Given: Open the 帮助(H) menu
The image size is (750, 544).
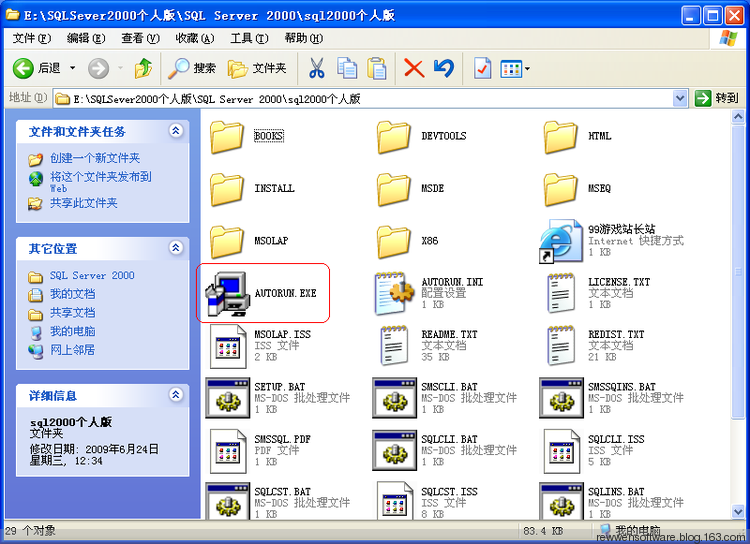Looking at the screenshot, I should tap(304, 38).
